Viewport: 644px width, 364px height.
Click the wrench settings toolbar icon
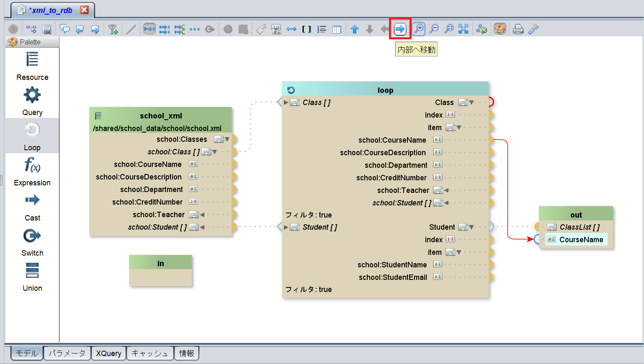(533, 29)
